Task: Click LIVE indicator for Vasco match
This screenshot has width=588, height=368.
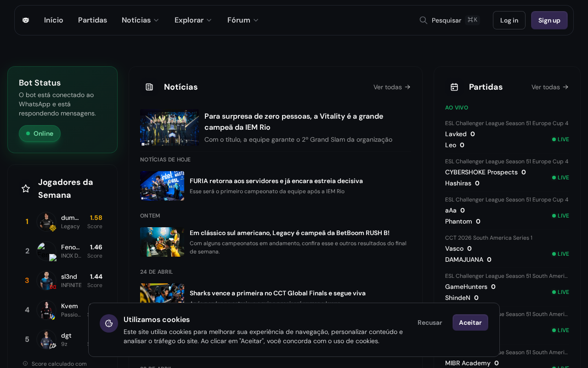Action: [560, 254]
